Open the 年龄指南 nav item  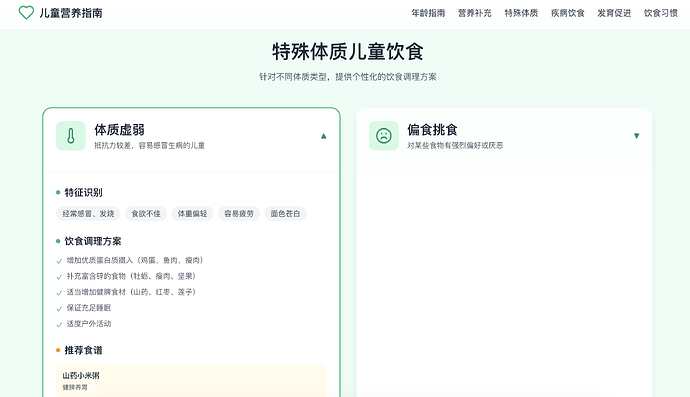tap(428, 13)
